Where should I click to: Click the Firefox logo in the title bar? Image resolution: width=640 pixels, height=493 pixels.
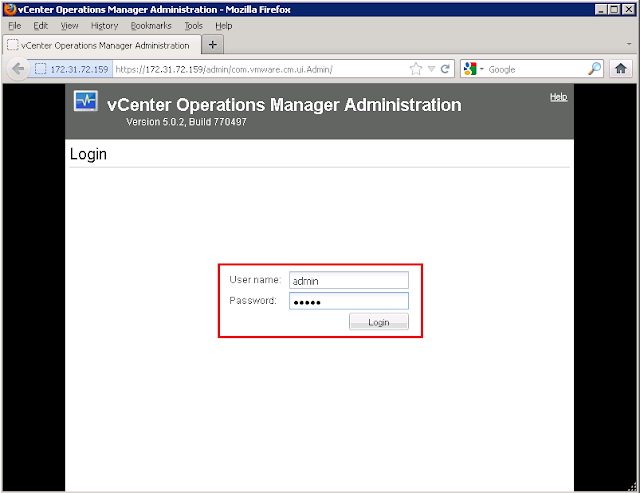[x=10, y=9]
